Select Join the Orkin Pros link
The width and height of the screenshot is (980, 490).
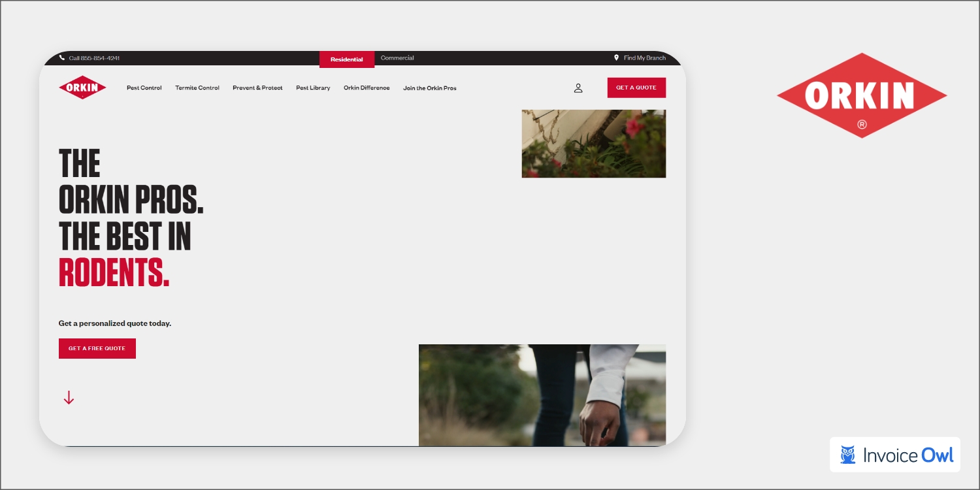coord(429,88)
